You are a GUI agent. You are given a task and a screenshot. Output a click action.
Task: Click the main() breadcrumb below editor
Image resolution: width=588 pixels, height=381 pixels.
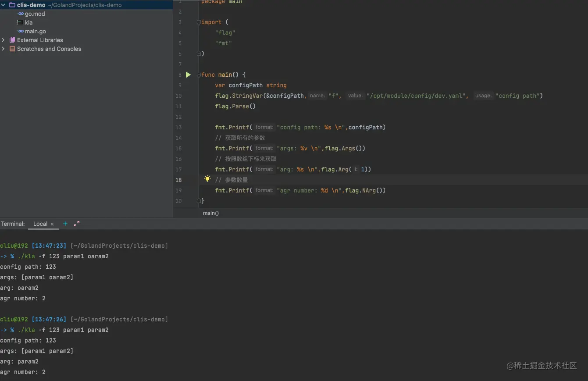coord(211,213)
